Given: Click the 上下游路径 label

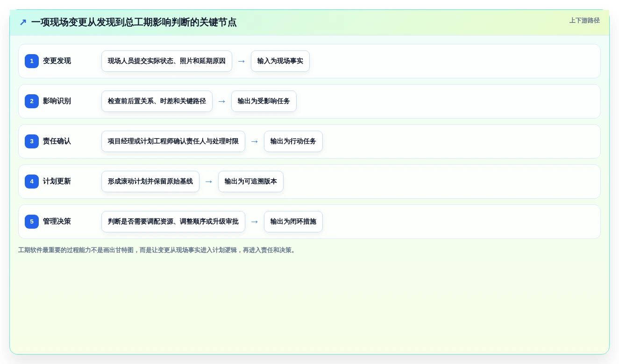Looking at the screenshot, I should (x=584, y=21).
